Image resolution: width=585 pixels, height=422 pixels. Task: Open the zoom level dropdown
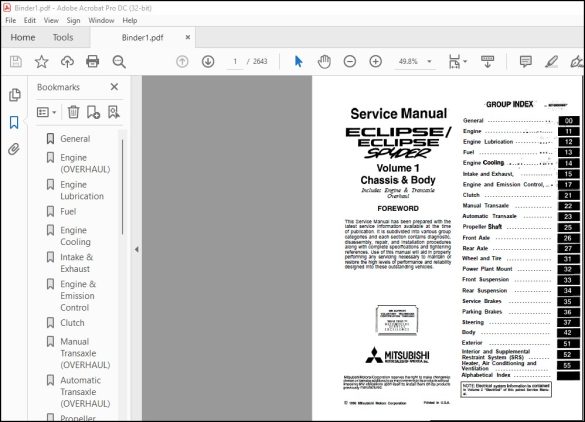[x=429, y=62]
